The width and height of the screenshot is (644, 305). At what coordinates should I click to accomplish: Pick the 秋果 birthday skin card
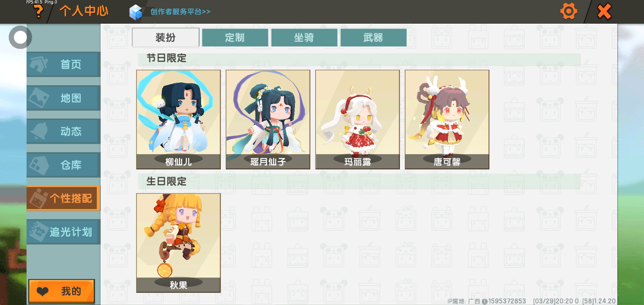(179, 243)
